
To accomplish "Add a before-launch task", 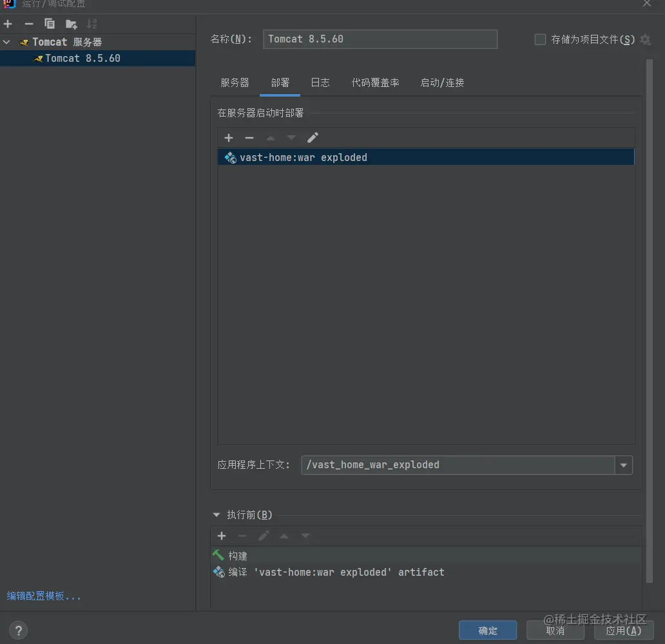I will point(222,536).
